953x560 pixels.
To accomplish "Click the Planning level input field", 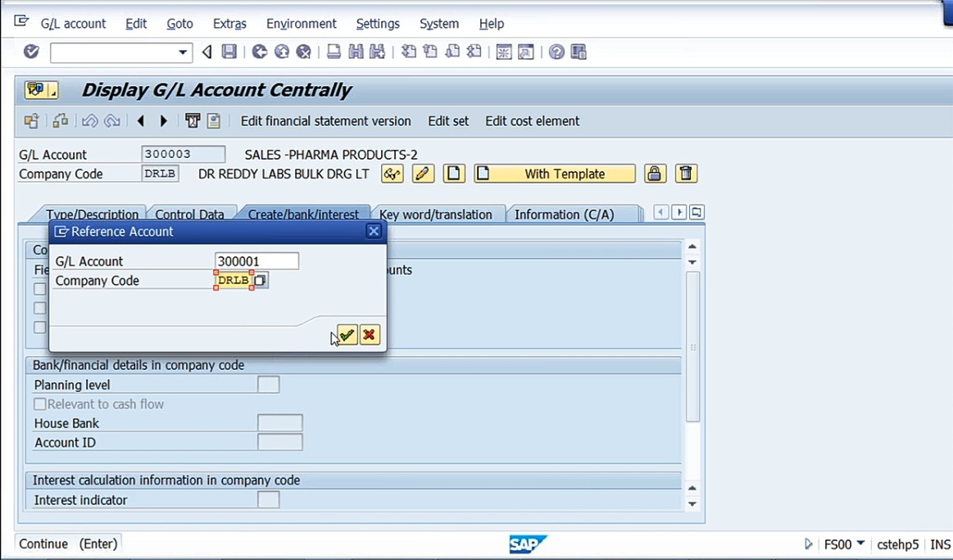I will click(268, 385).
